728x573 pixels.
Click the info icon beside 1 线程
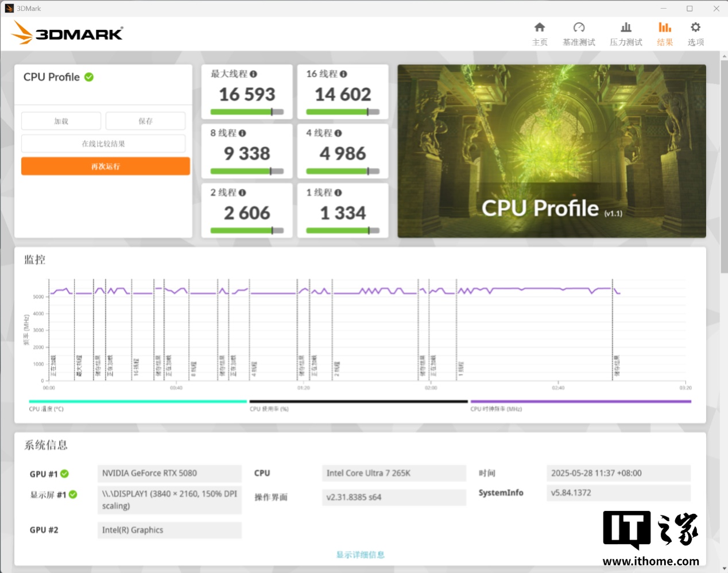click(x=338, y=193)
